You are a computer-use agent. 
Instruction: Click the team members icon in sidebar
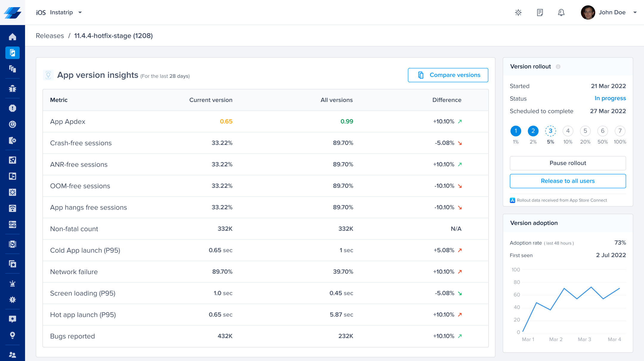13,355
